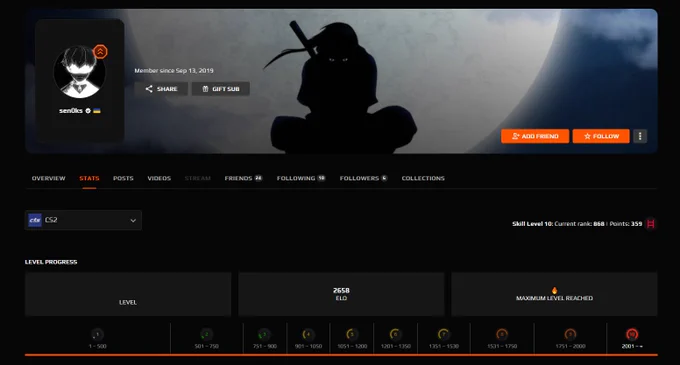
Task: Click the Skill Level 10 rank text
Action: pyautogui.click(x=577, y=224)
